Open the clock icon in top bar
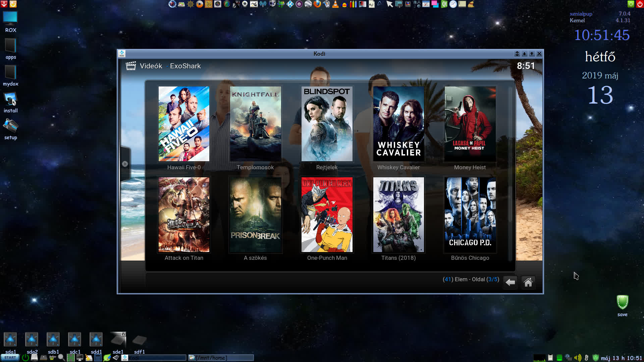Image resolution: width=644 pixels, height=362 pixels. [453, 4]
